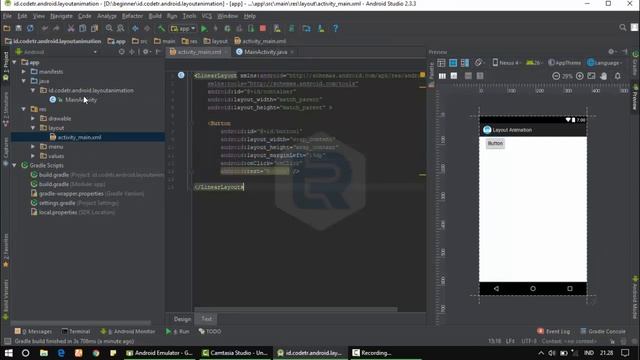This screenshot has height=360, width=640.
Task: Click the Synchronize toolbar icon
Action: (30, 28)
